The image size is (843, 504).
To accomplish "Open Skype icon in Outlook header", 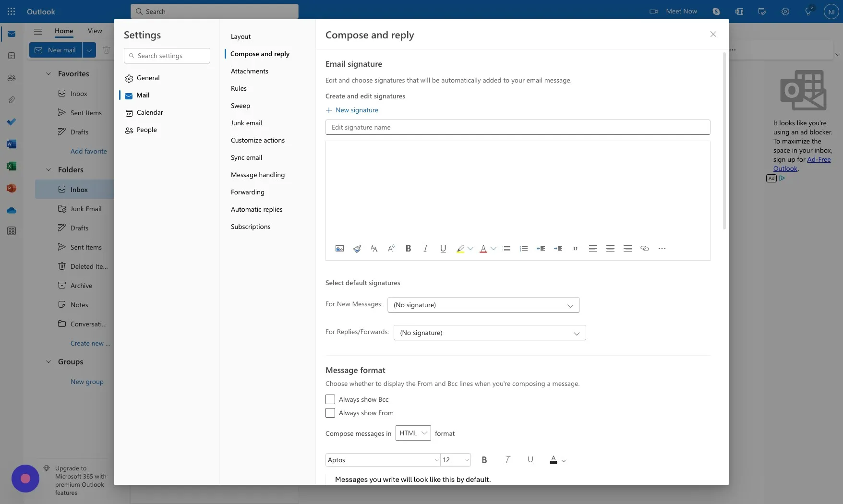I will (716, 12).
